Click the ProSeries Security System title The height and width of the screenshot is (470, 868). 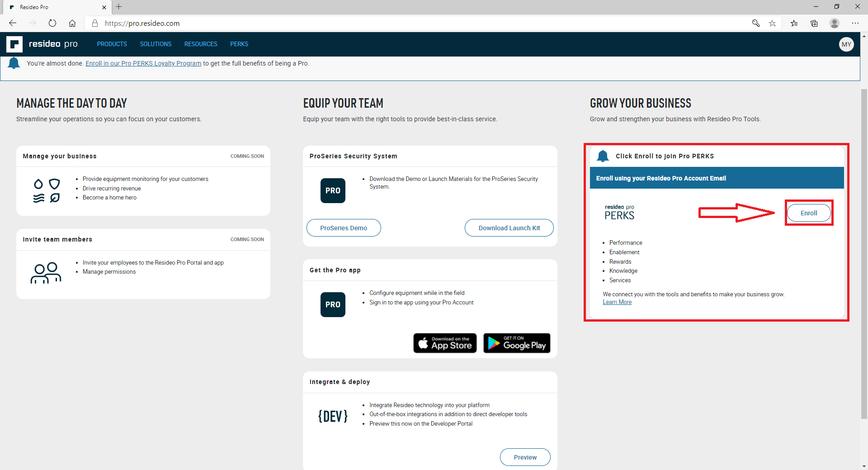[x=353, y=156]
